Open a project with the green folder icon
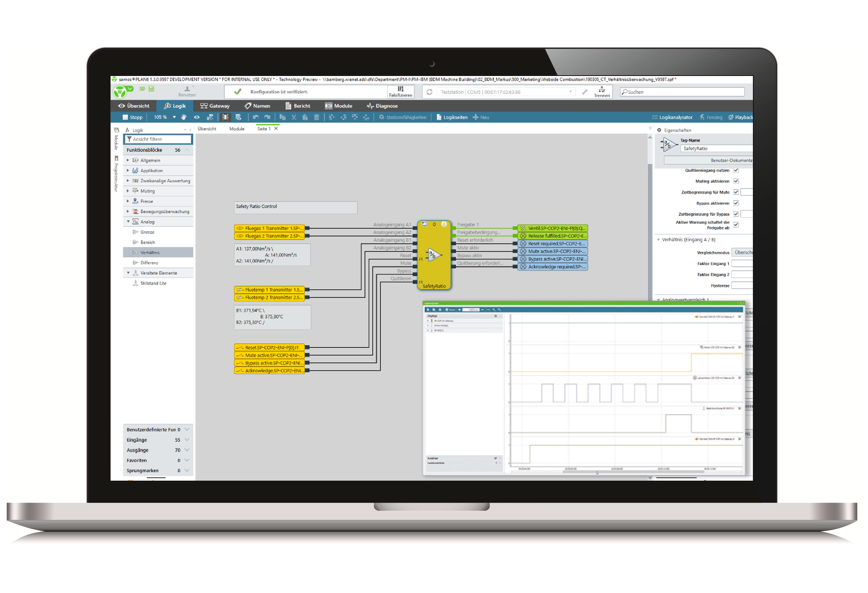Screen dimensions: 868x593 point(142,89)
